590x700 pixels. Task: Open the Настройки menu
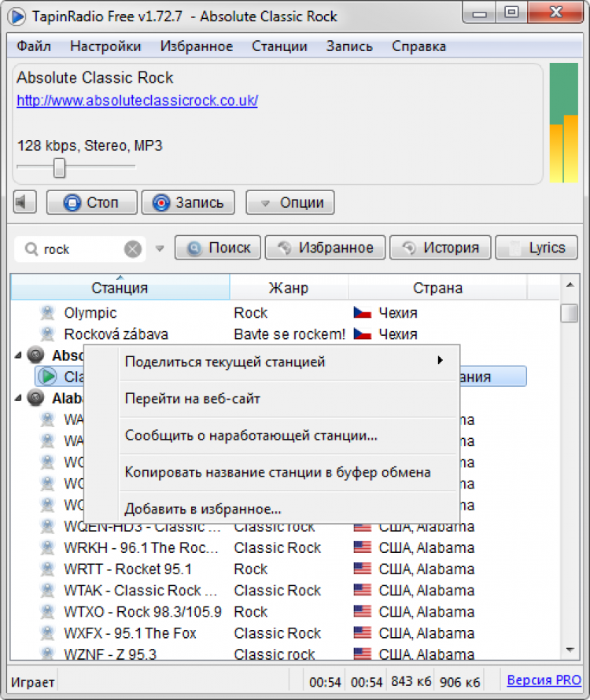[105, 46]
